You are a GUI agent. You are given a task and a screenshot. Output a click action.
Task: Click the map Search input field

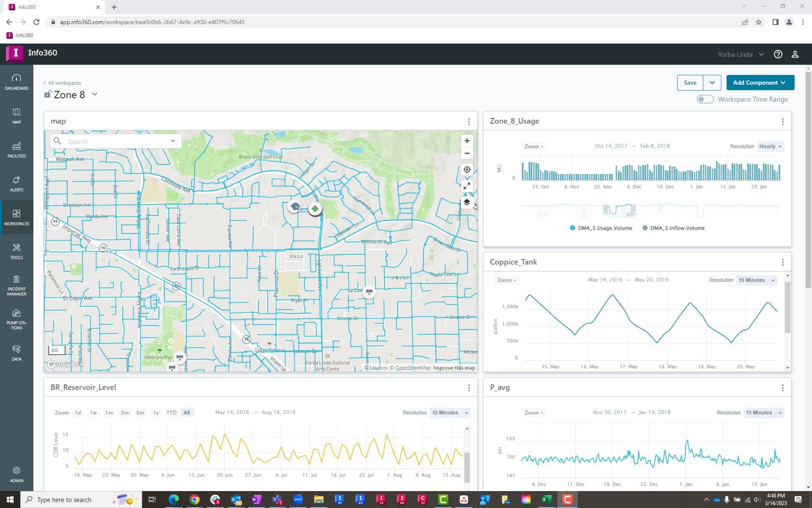pyautogui.click(x=117, y=142)
